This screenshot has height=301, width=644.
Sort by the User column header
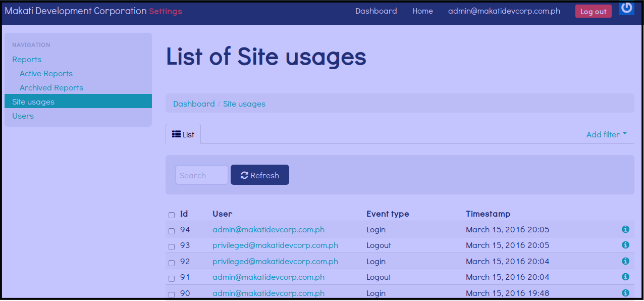222,214
